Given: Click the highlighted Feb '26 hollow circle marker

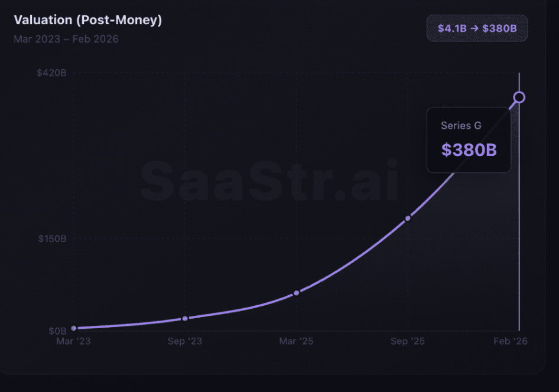Looking at the screenshot, I should 519,97.
